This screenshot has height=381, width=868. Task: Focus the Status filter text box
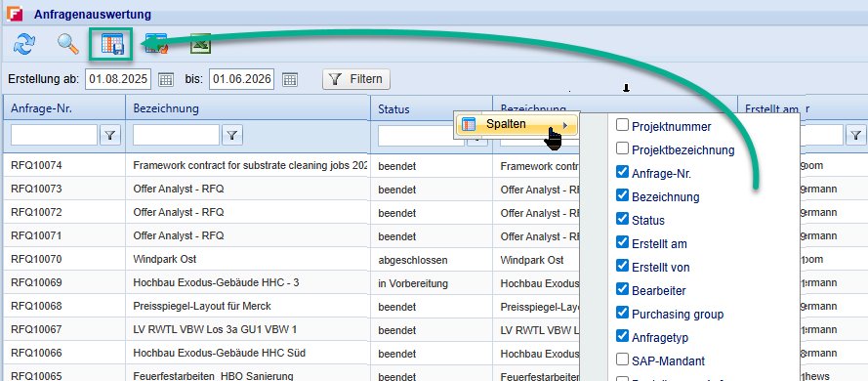point(421,135)
